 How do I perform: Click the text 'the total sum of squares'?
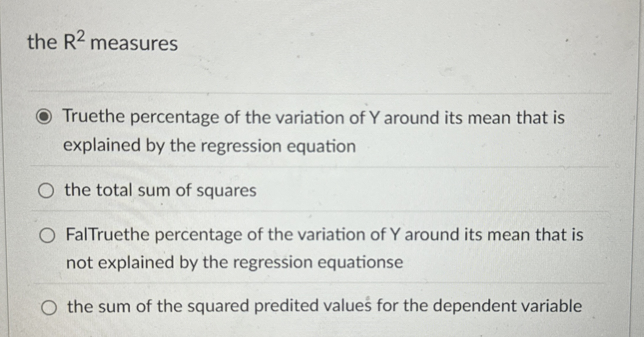pos(161,190)
